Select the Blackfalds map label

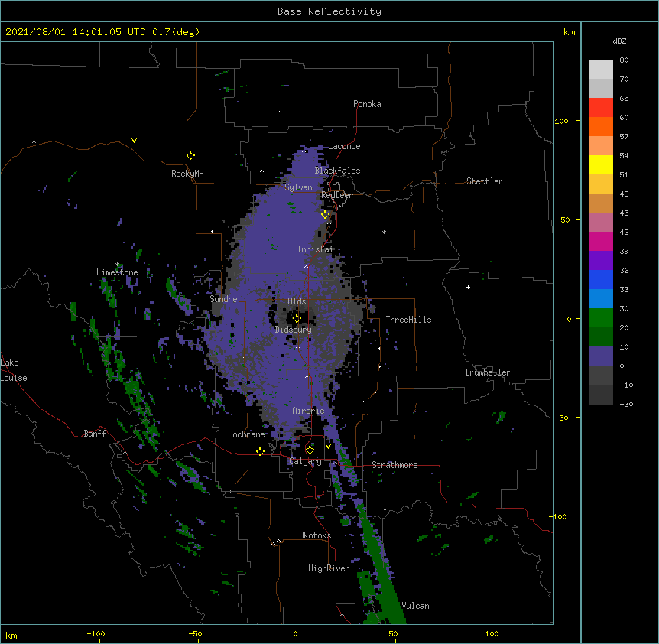click(337, 171)
